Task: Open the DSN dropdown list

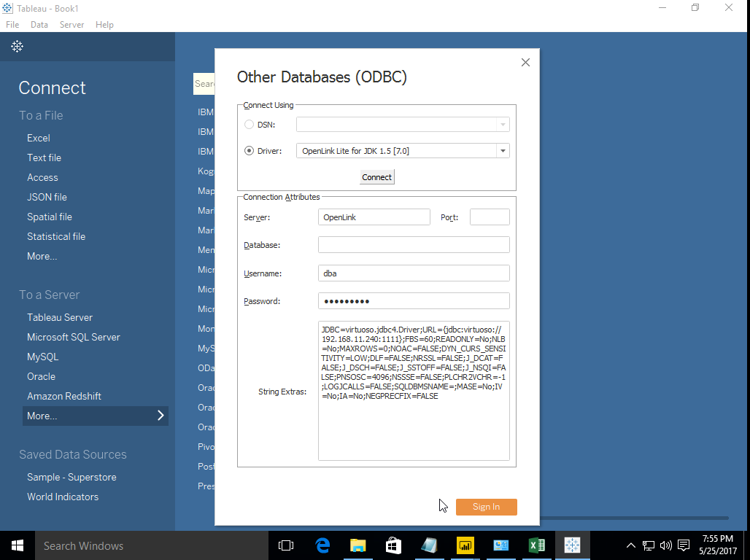Action: point(503,125)
